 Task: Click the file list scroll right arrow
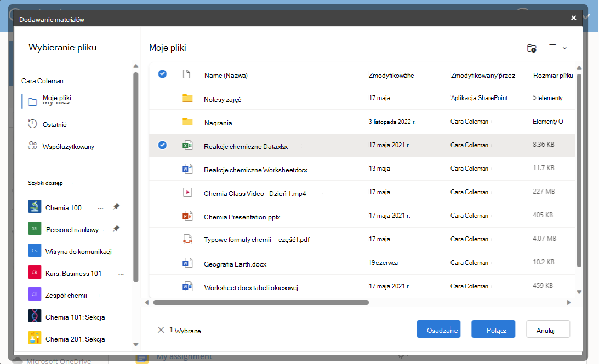click(569, 303)
